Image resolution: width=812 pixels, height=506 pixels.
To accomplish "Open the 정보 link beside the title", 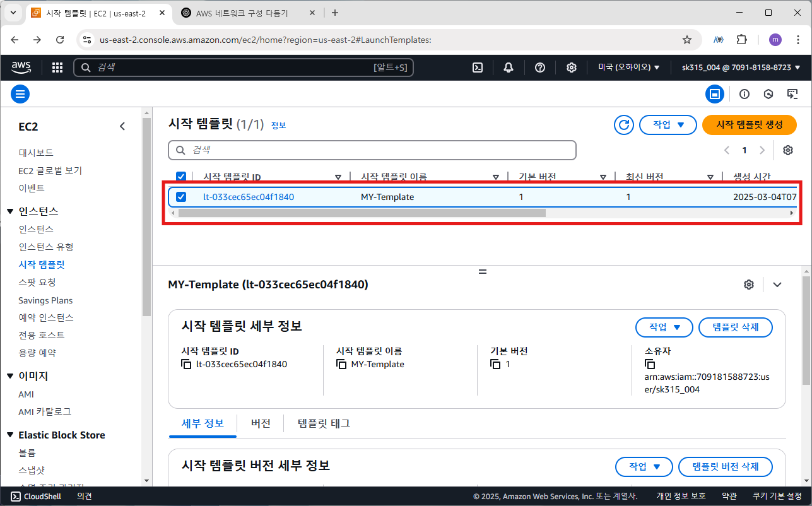I will click(x=278, y=126).
